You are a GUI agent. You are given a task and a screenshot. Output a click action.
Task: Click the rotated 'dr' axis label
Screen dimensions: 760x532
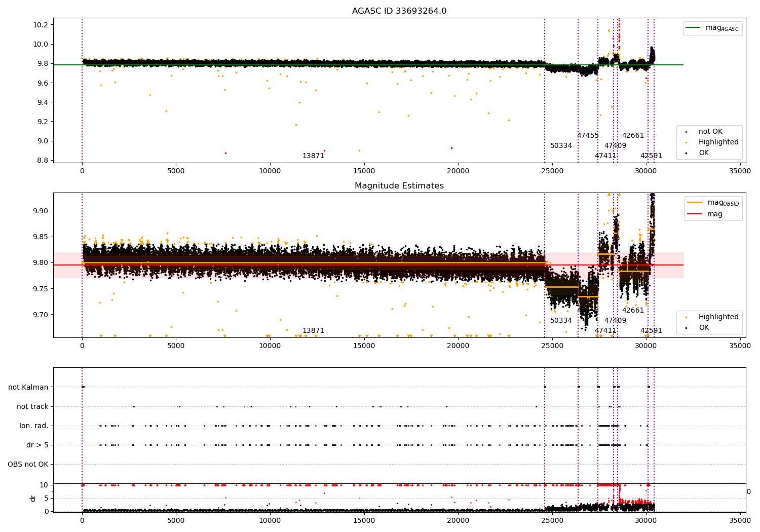33,498
